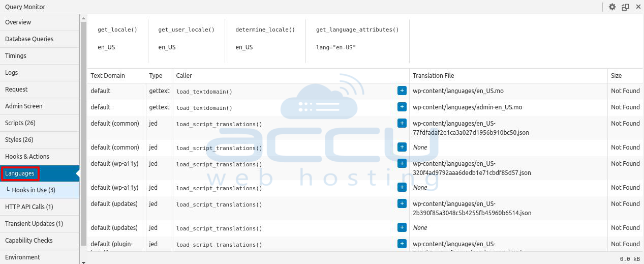This screenshot has width=644, height=264.
Task: Select the lang="en-US" value
Action: click(336, 47)
